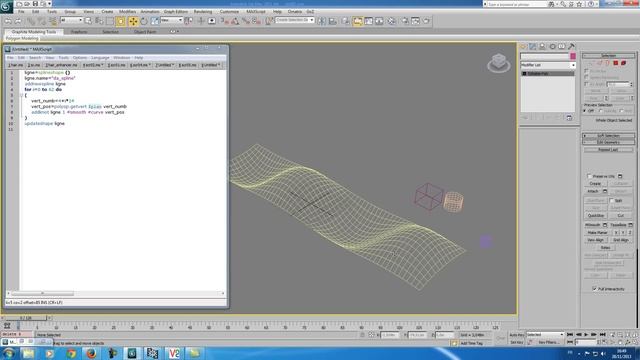Click the Relax button
This screenshot has width=640, height=360.
pyautogui.click(x=605, y=248)
